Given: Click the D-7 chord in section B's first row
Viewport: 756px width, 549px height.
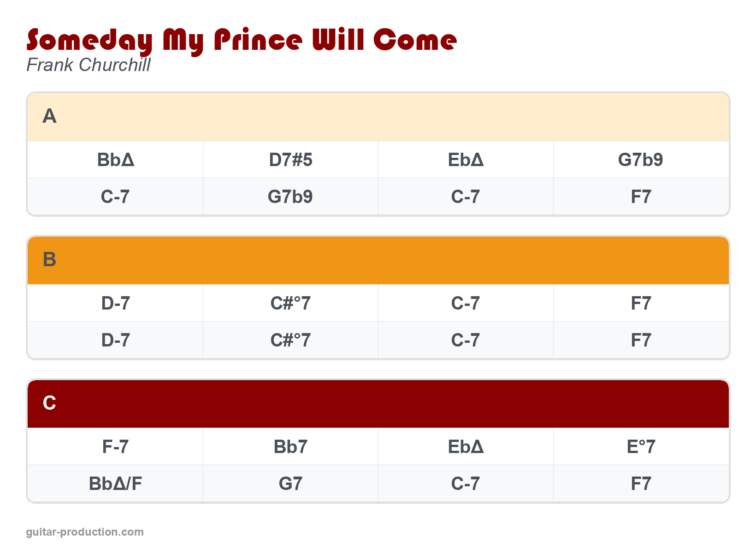Looking at the screenshot, I should [x=115, y=303].
